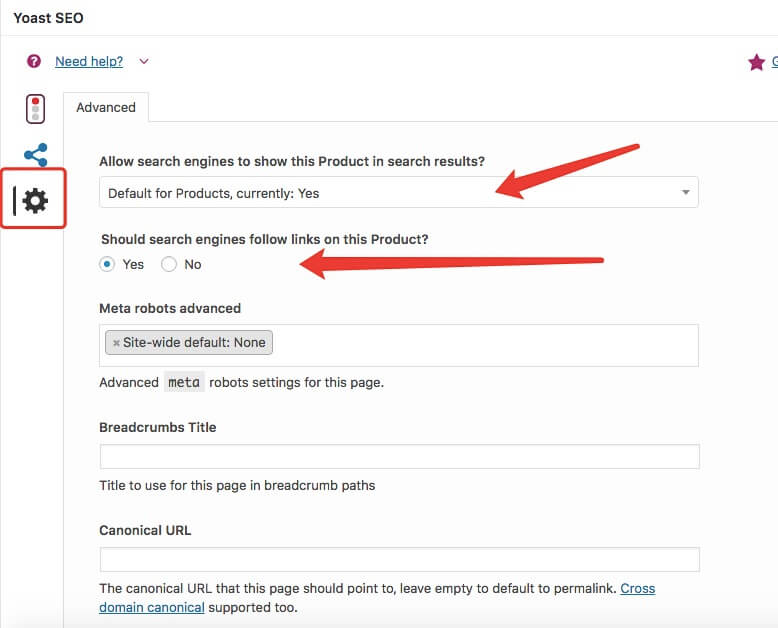Click the Yes label beside the radio
Screen dimensions: 778x628
[x=133, y=264]
